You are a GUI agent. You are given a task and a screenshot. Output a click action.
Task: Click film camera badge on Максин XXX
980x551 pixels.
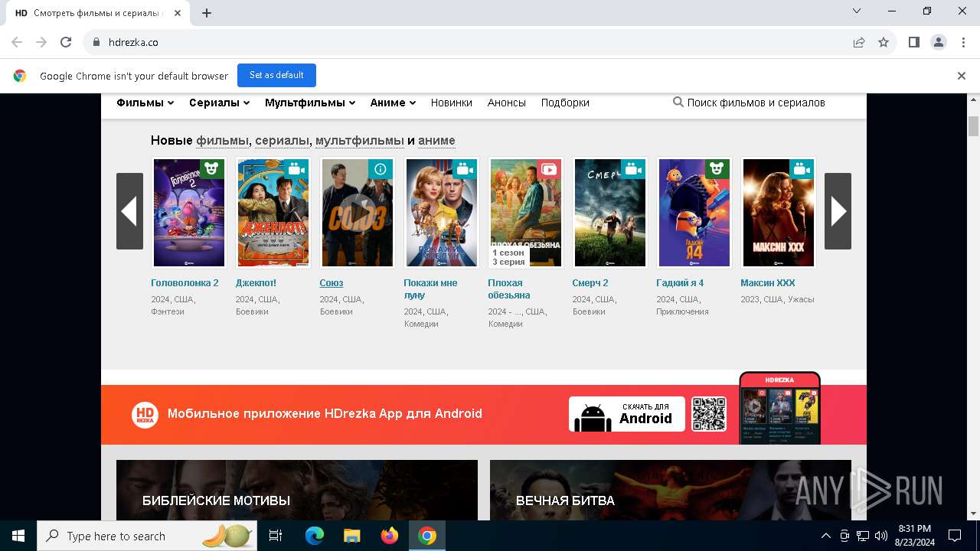coord(802,169)
